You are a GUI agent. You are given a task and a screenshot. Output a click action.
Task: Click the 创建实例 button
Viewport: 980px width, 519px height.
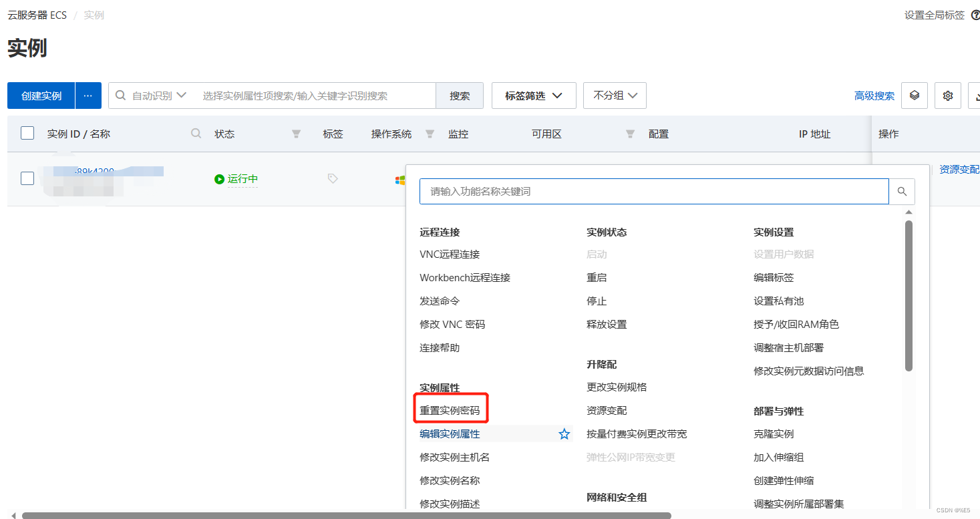[41, 96]
